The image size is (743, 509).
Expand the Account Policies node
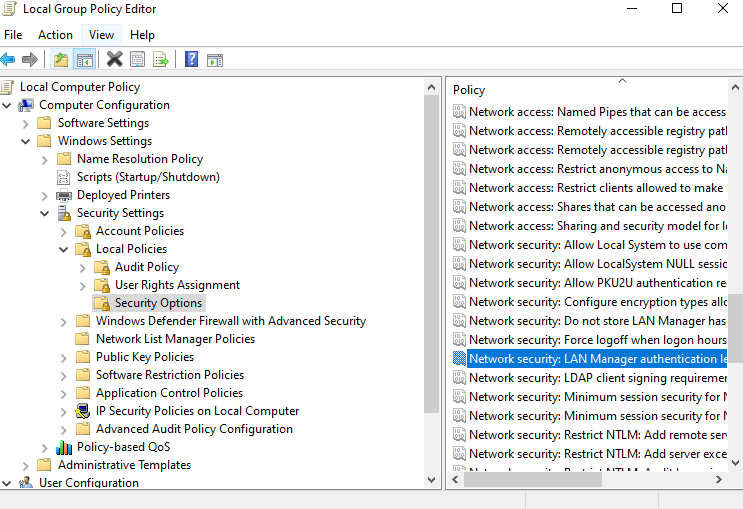click(63, 232)
